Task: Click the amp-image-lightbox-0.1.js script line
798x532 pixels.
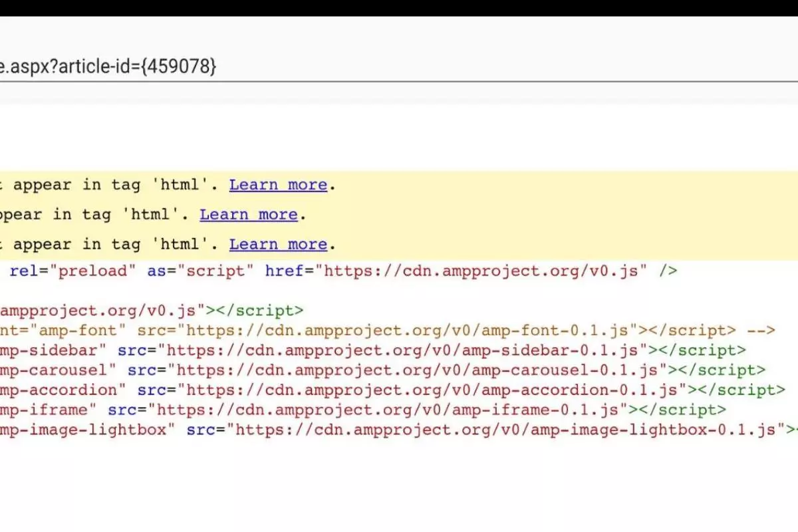Action: (399, 430)
